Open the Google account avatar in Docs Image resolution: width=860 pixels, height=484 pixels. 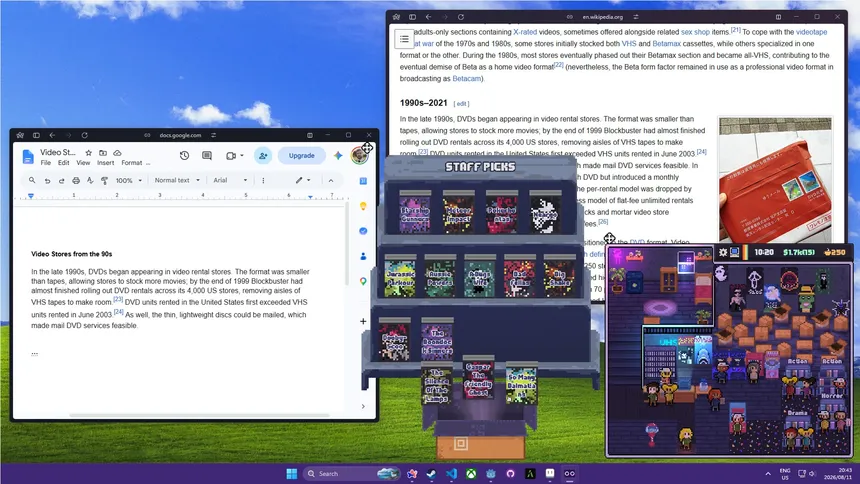click(359, 155)
